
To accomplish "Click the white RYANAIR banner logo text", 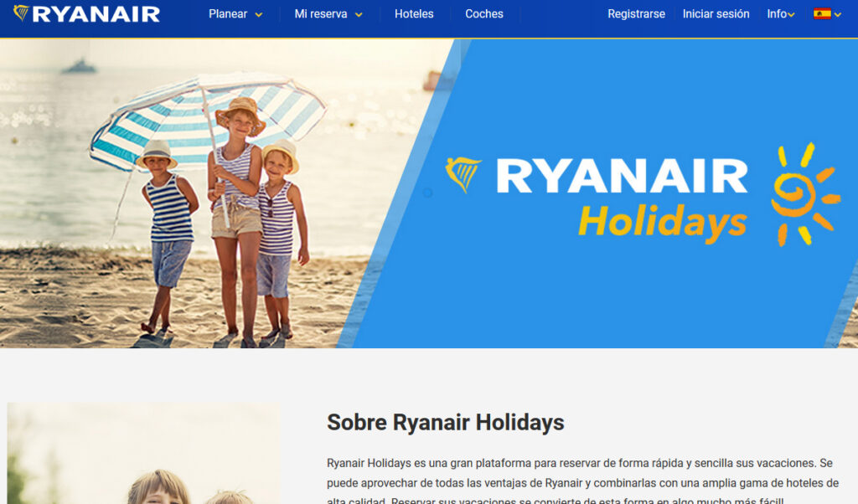I will pos(622,176).
